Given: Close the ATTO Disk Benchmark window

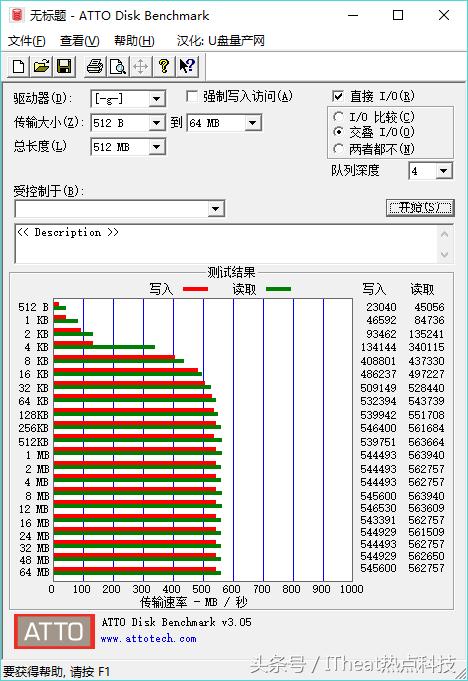Looking at the screenshot, I should tap(444, 16).
